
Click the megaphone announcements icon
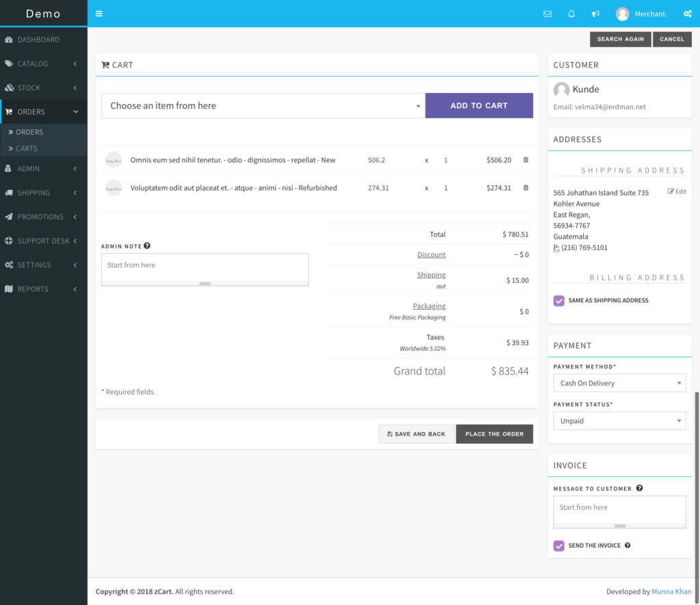click(595, 14)
